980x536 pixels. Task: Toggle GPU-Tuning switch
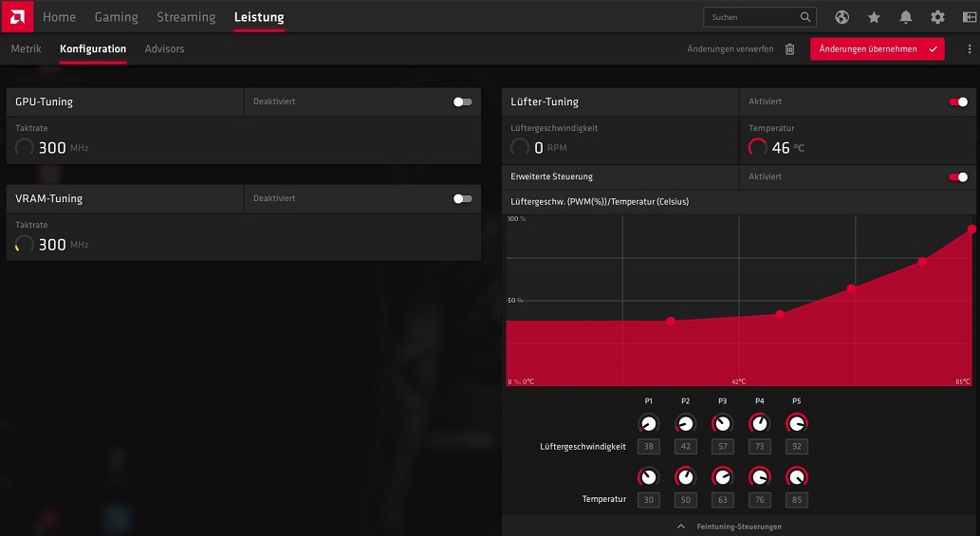coord(463,102)
